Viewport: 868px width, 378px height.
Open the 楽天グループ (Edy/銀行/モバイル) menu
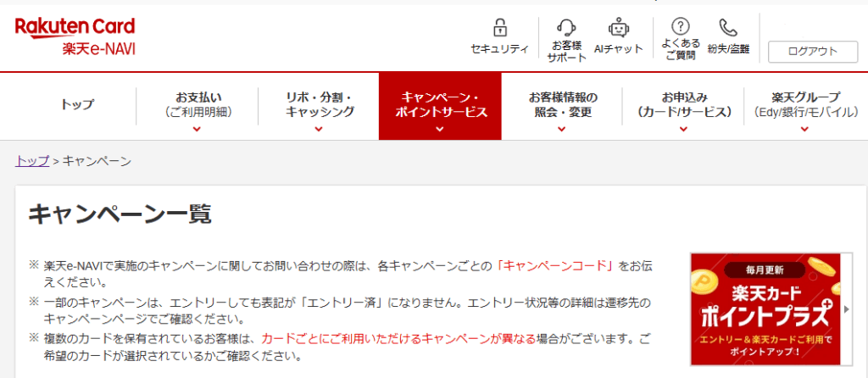tap(805, 105)
